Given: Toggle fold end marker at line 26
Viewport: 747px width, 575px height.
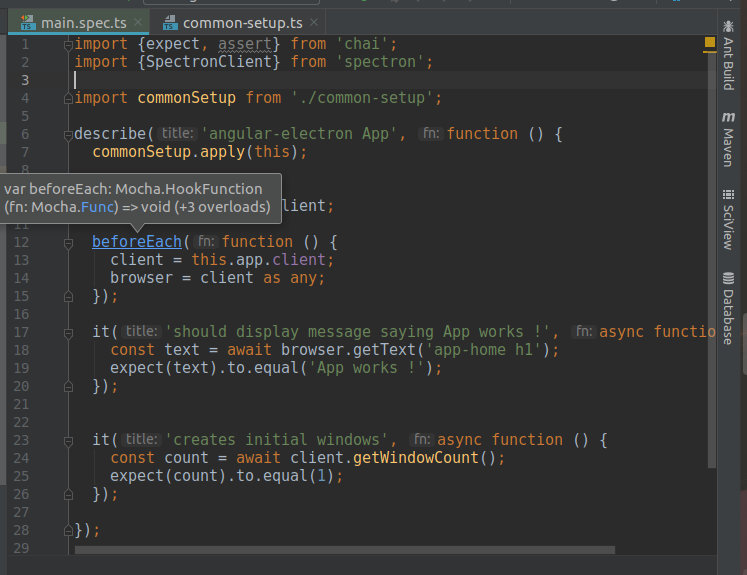Looking at the screenshot, I should (68, 495).
